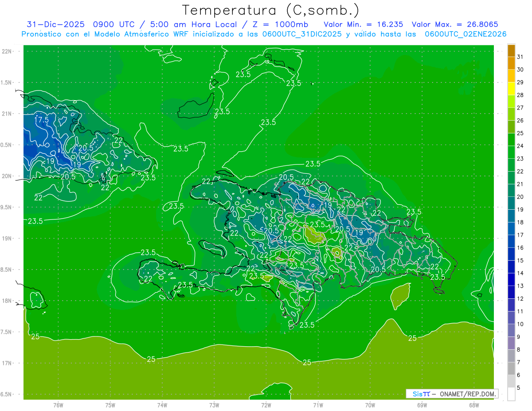The image size is (532, 411).
Task: Click the '19N' latitude axis label
Action: [7, 239]
